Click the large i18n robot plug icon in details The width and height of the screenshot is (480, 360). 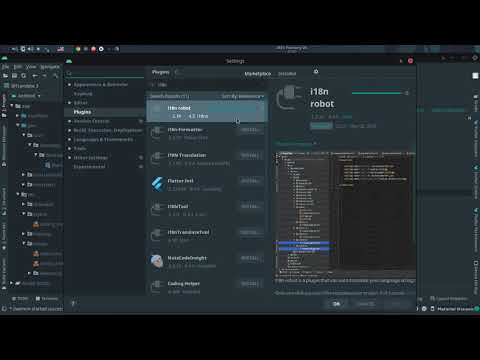coord(290,98)
